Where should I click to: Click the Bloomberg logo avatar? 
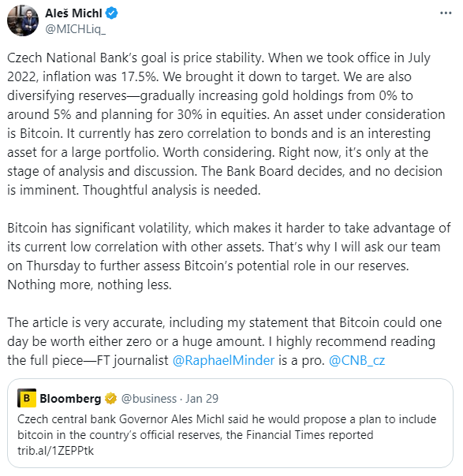coord(27,398)
